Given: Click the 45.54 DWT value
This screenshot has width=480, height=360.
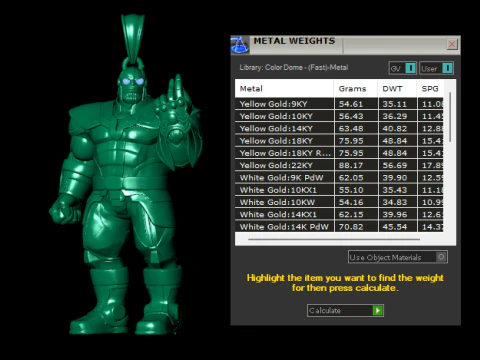Looking at the screenshot, I should [x=394, y=227].
